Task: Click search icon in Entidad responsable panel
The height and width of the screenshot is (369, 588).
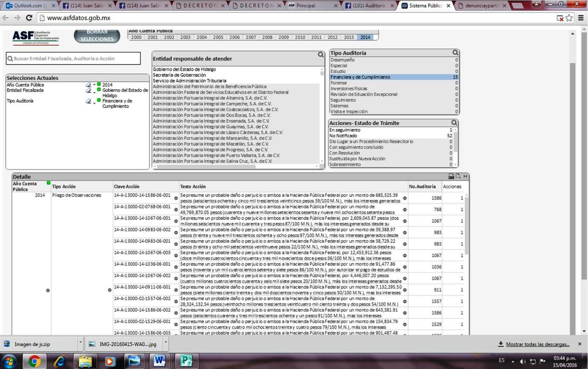Action: 321,55
